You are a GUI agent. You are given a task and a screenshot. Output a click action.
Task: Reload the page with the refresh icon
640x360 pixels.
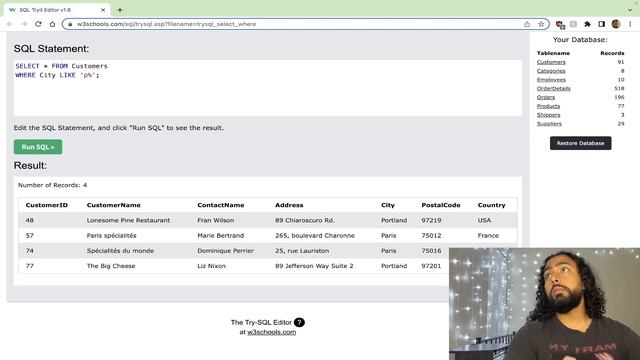pyautogui.click(x=38, y=24)
